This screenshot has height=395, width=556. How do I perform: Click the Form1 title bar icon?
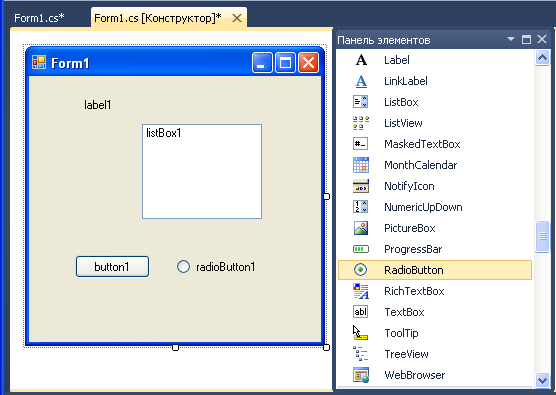(39, 63)
